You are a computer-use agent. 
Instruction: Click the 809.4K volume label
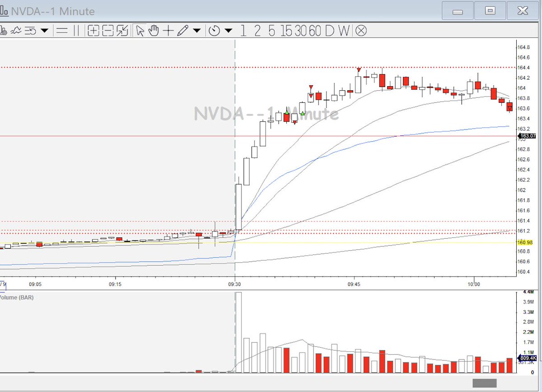click(x=527, y=358)
